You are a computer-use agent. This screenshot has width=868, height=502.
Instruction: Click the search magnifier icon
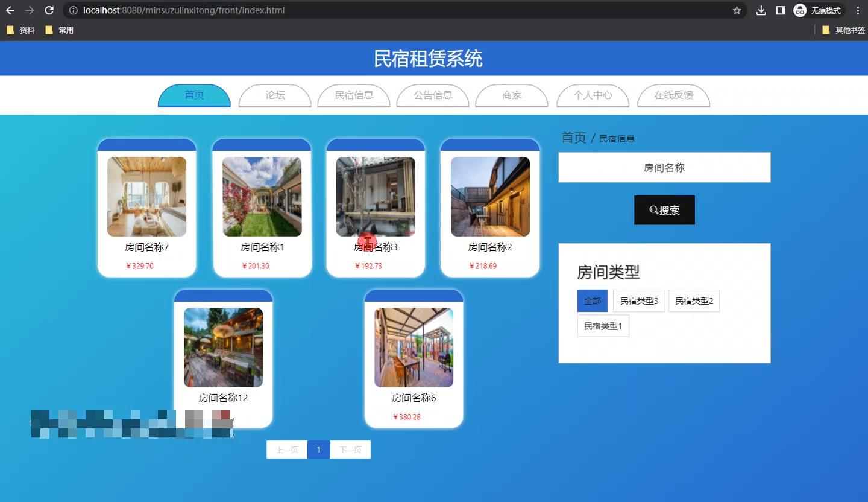[653, 209]
